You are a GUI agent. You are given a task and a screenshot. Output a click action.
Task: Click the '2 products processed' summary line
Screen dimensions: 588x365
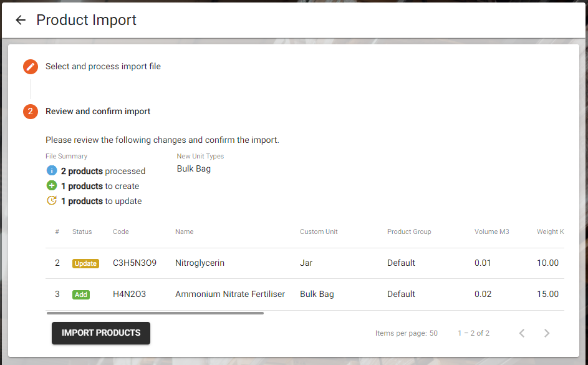coord(103,171)
